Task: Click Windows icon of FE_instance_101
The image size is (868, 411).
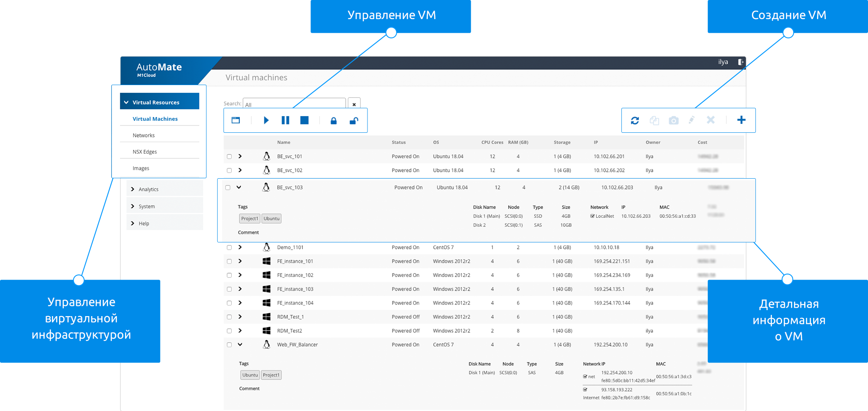Action: coord(267,261)
